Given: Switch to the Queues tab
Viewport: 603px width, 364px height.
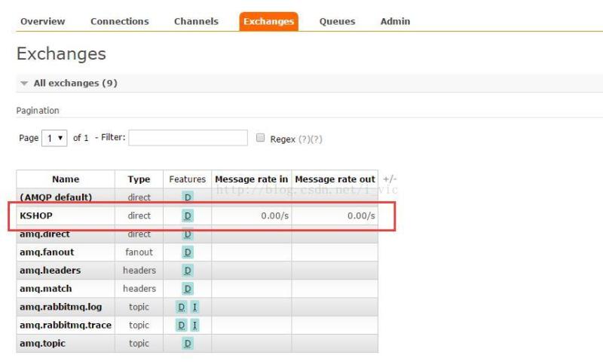Looking at the screenshot, I should (337, 21).
